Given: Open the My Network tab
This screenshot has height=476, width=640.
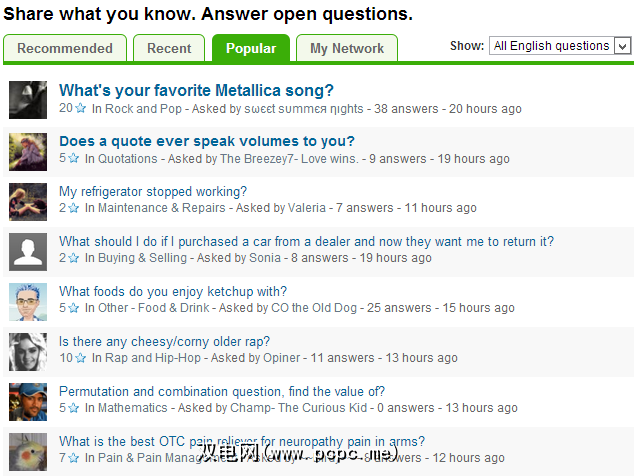Looking at the screenshot, I should pyautogui.click(x=346, y=48).
